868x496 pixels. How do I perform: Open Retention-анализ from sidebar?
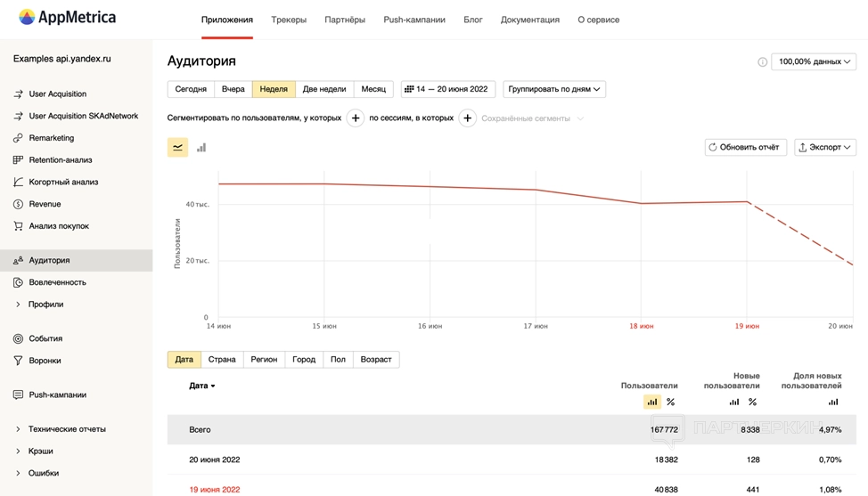point(60,160)
